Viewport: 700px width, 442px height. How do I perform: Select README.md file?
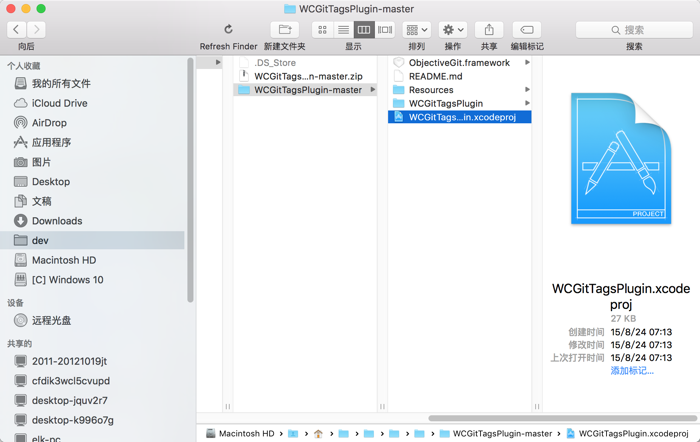[459, 76]
